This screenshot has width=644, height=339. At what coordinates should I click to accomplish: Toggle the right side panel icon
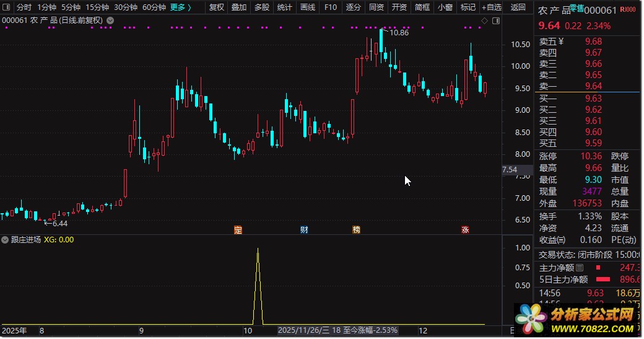(x=496, y=20)
